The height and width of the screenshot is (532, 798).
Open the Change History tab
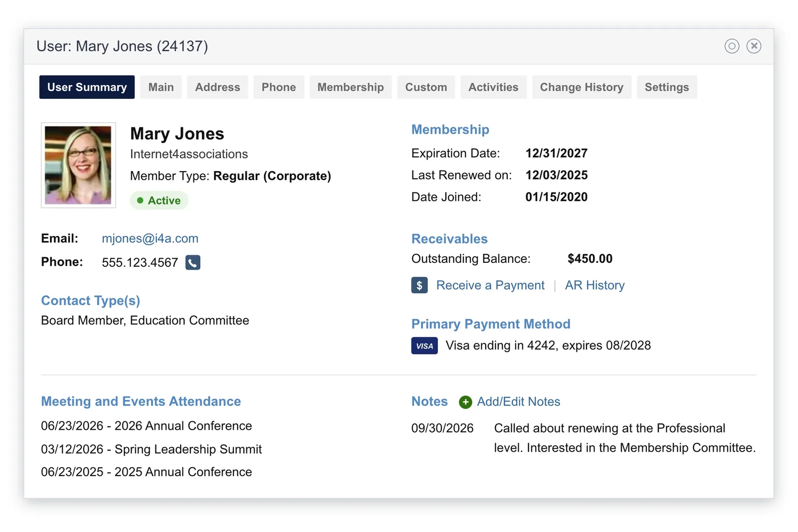(582, 87)
